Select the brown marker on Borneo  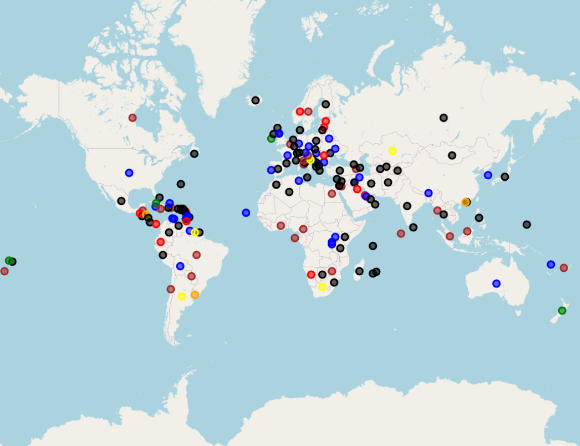(467, 231)
